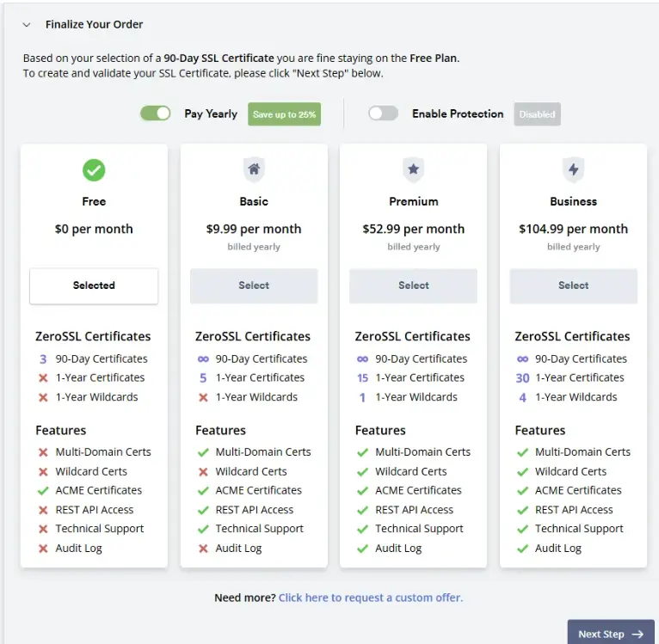
Task: Click the Business plan ACME Certificates text
Action: tap(578, 490)
